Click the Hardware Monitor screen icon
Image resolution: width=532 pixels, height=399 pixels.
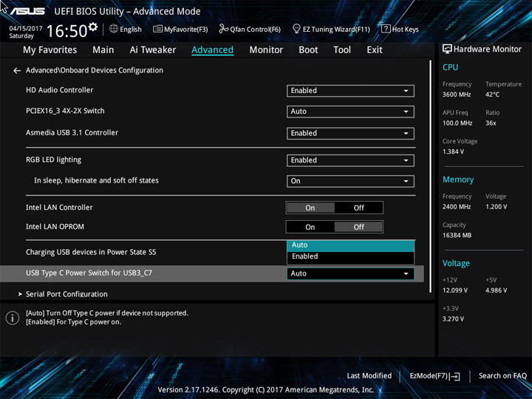(447, 50)
